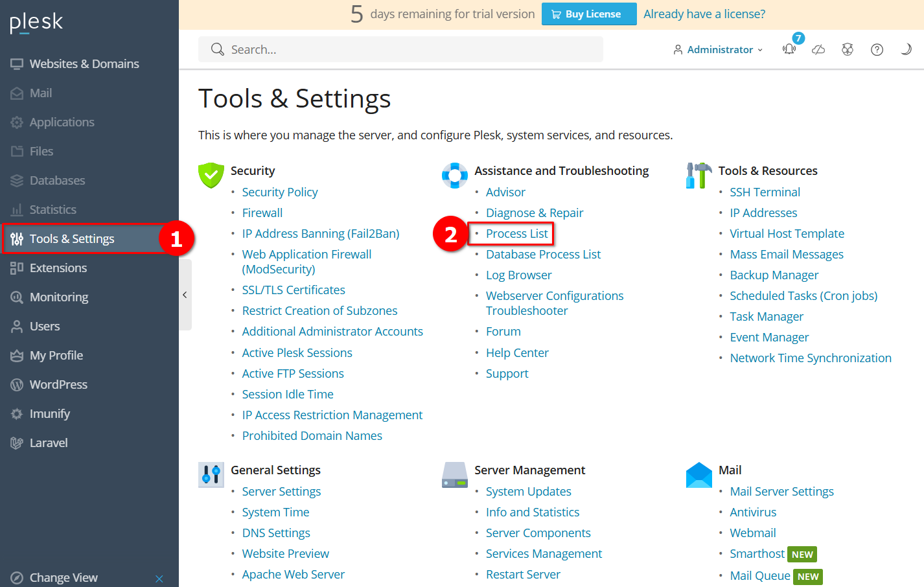Open the help question mark icon
Image resolution: width=924 pixels, height=587 pixels.
[877, 49]
